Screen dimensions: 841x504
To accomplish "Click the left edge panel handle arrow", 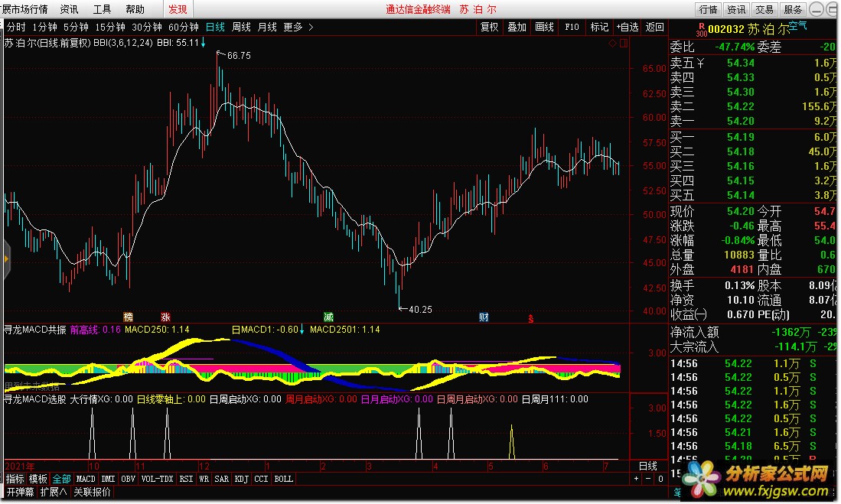I will 6,259.
